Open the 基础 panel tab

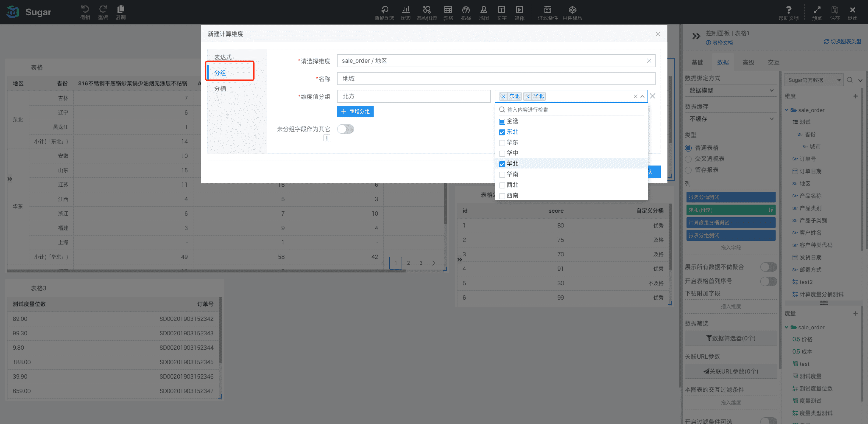[697, 62]
